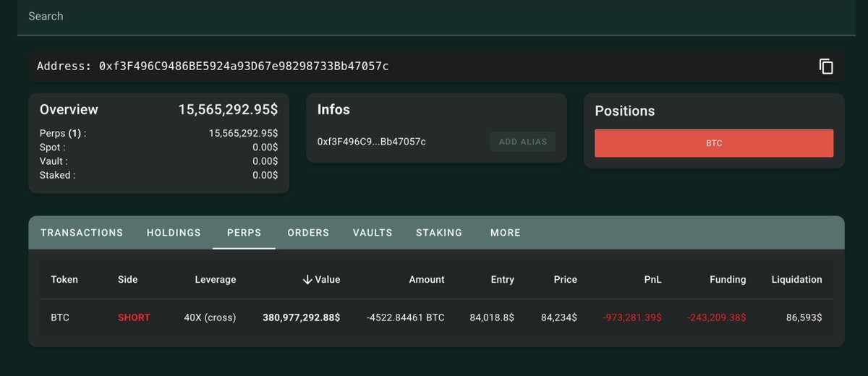Expand the MORE tab menu
Viewport: 868px width, 376px height.
click(506, 233)
